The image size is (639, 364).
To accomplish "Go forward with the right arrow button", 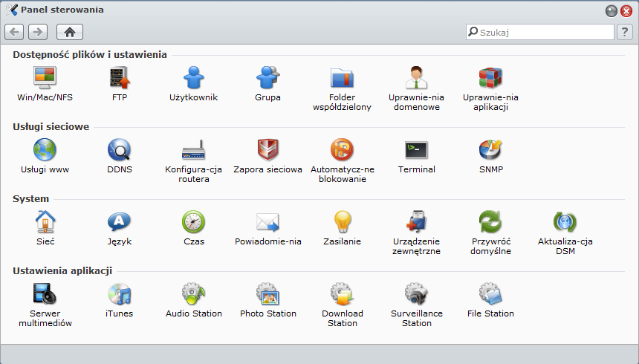I will point(38,32).
